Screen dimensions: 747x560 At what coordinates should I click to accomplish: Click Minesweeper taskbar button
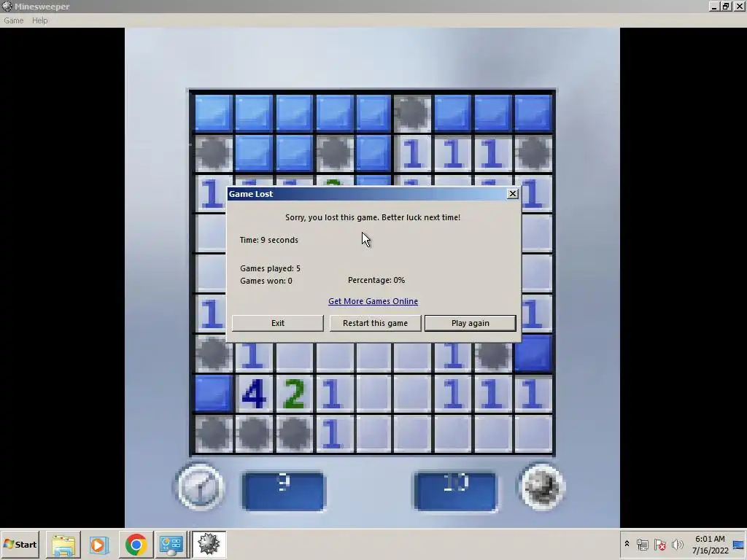pyautogui.click(x=209, y=544)
